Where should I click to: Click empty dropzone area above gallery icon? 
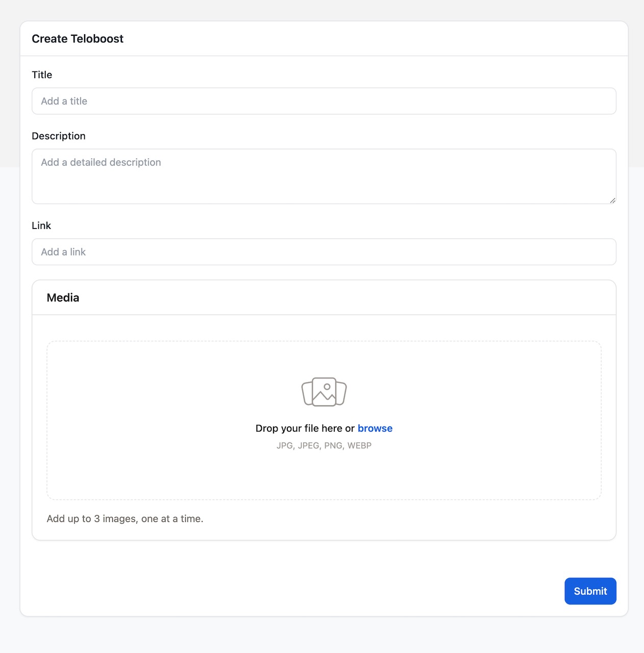(x=324, y=357)
